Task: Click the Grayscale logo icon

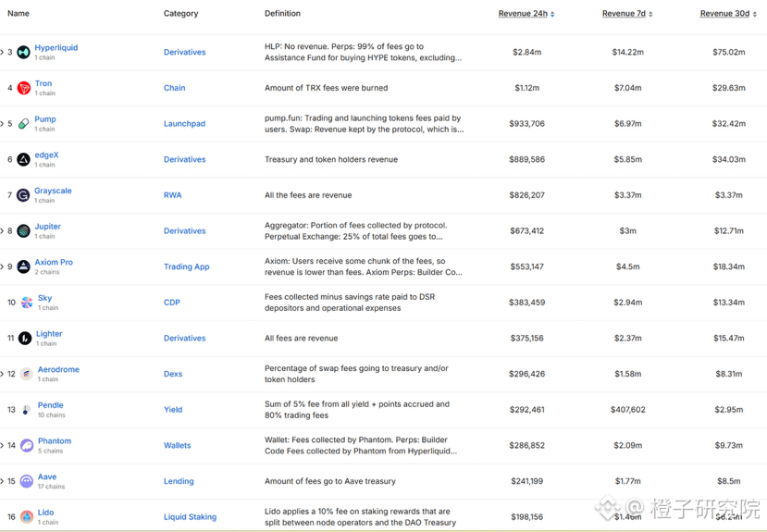Action: [23, 195]
